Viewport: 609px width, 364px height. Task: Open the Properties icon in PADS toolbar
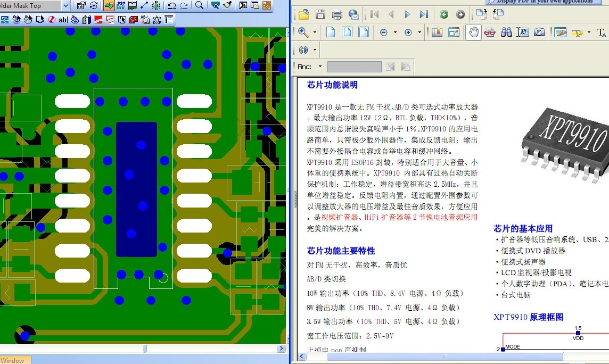[81, 5]
